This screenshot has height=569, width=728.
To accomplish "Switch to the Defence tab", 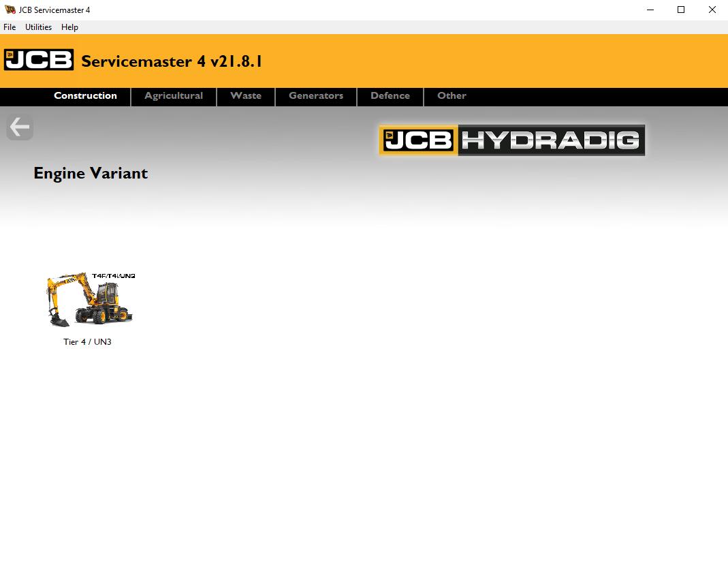I will pos(390,95).
